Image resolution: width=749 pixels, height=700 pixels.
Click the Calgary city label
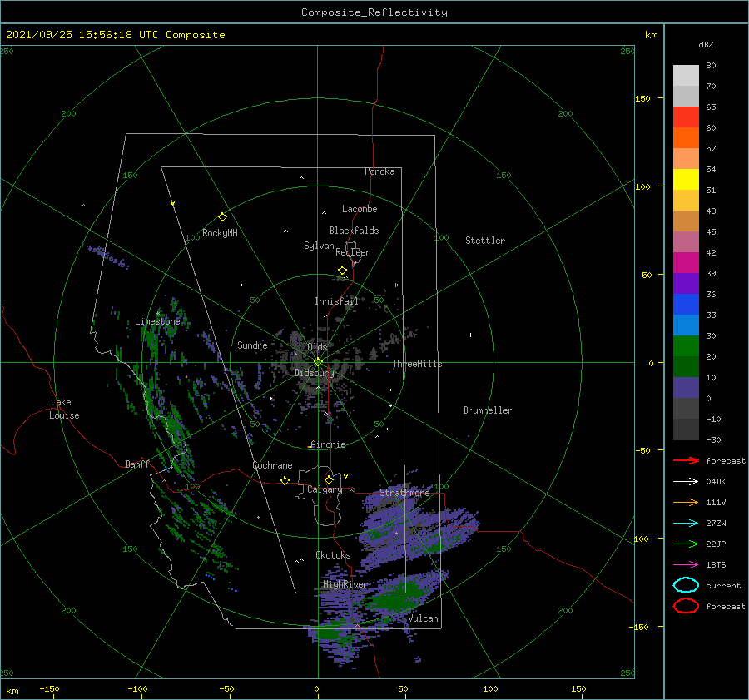point(325,489)
